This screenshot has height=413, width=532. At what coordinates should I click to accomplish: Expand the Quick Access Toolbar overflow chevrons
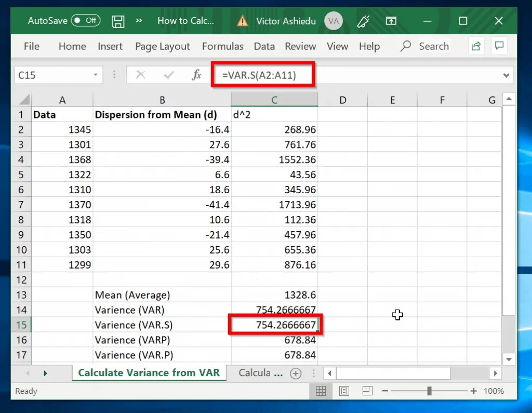pos(139,21)
